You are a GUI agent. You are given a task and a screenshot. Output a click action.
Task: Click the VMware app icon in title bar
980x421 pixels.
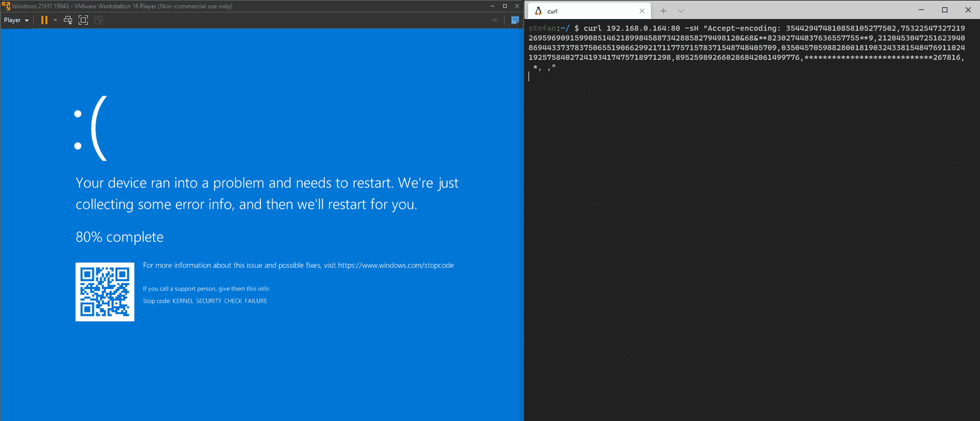[x=6, y=6]
